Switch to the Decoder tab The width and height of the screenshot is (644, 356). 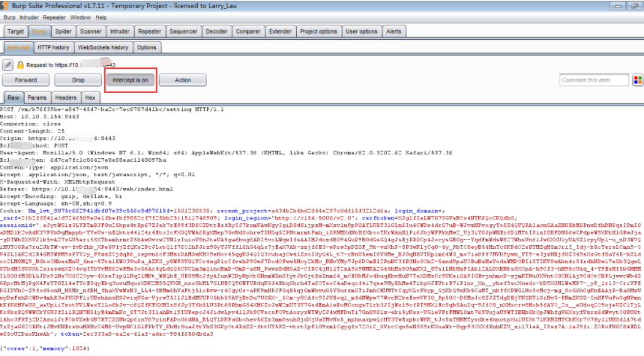tap(217, 31)
